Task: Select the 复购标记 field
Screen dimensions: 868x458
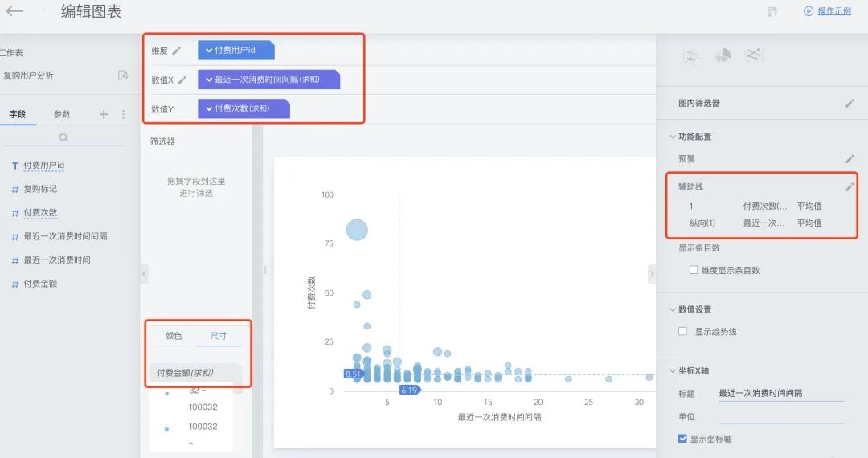Action: click(x=40, y=189)
